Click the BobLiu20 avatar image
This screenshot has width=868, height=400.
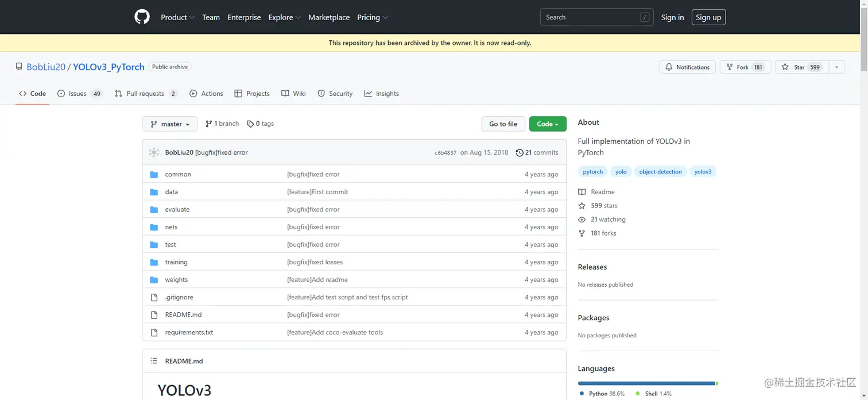pos(154,152)
